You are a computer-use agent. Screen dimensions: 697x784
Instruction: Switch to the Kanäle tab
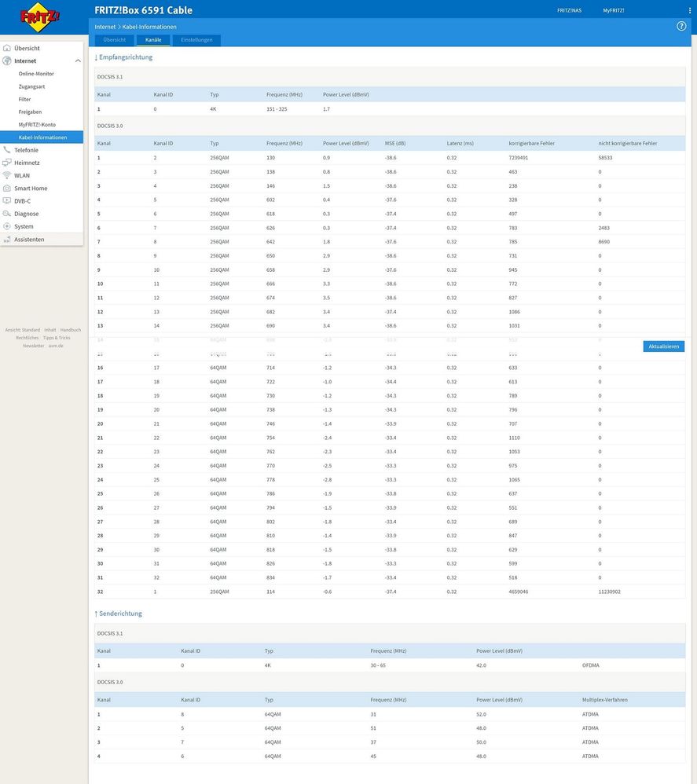coord(153,40)
